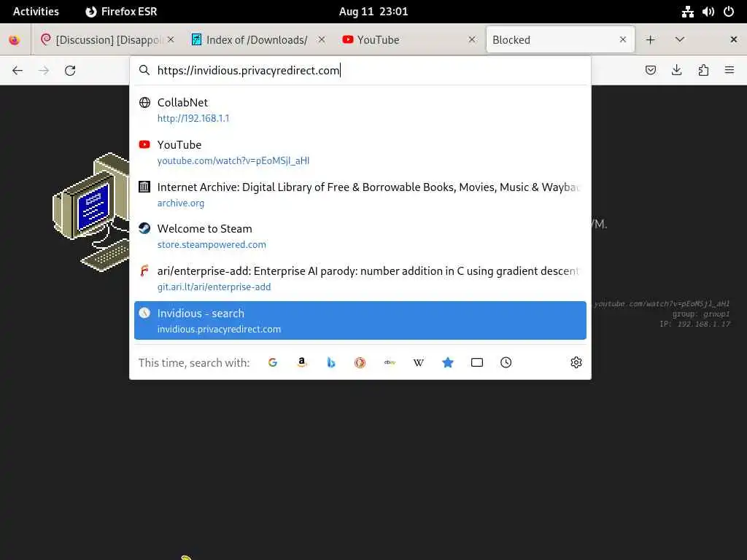Search in open Tabs icon

coord(477,363)
